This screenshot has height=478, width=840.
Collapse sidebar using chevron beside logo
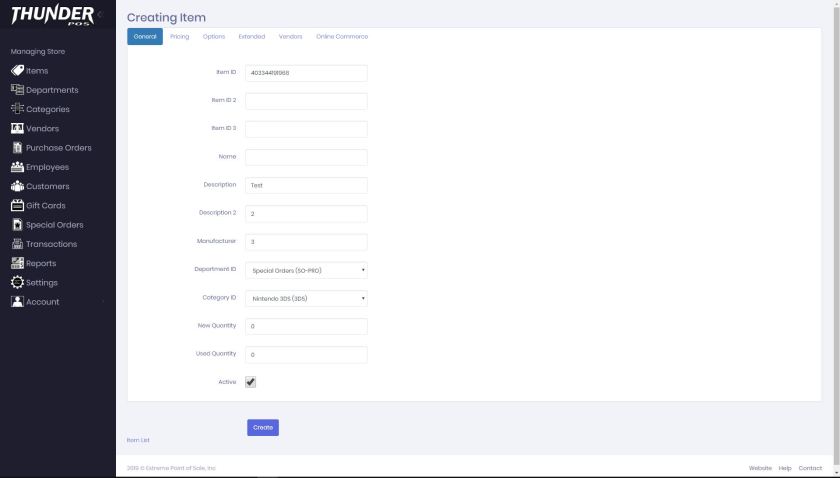pos(100,14)
